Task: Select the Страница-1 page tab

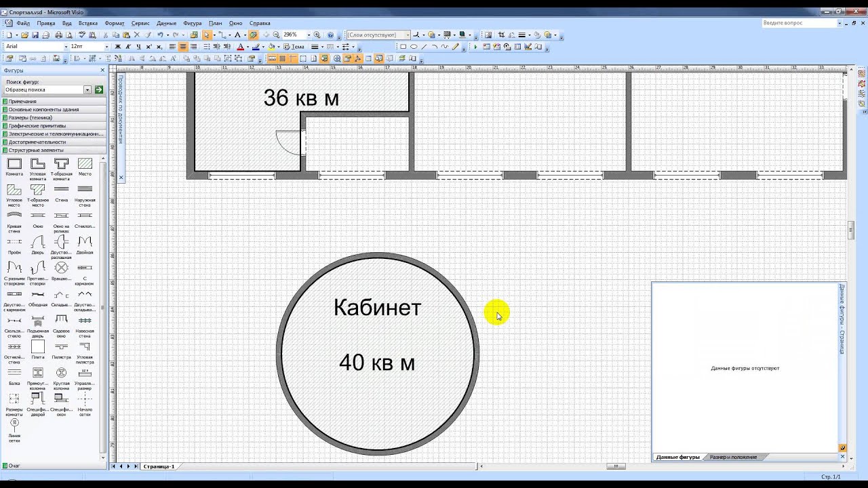Action: (159, 466)
